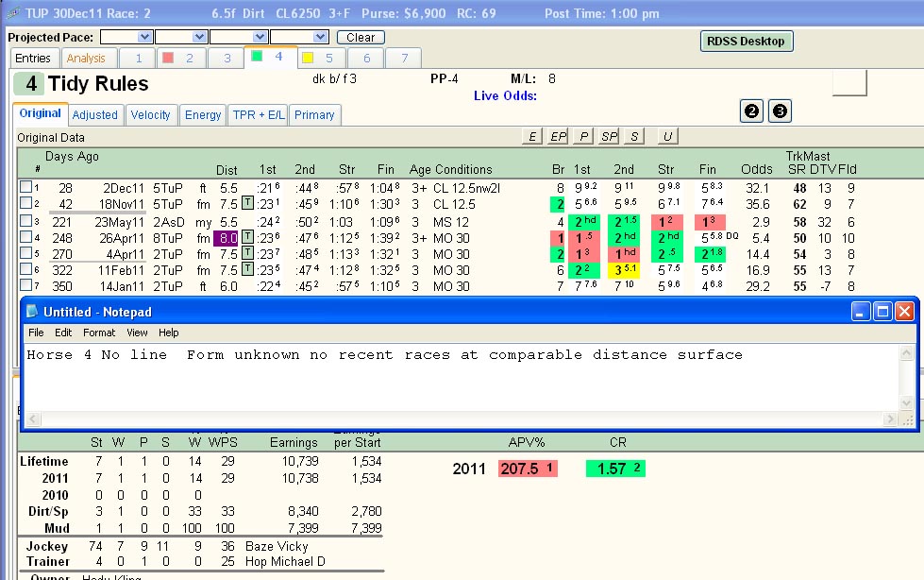924x580 pixels.
Task: Open Notepad Help menu
Action: tap(169, 333)
